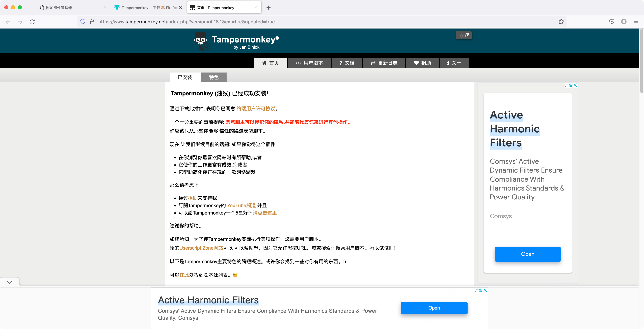The width and height of the screenshot is (644, 329).
Task: Open the Active Harmonic Filters sidebar ad headline
Action: coord(515,129)
